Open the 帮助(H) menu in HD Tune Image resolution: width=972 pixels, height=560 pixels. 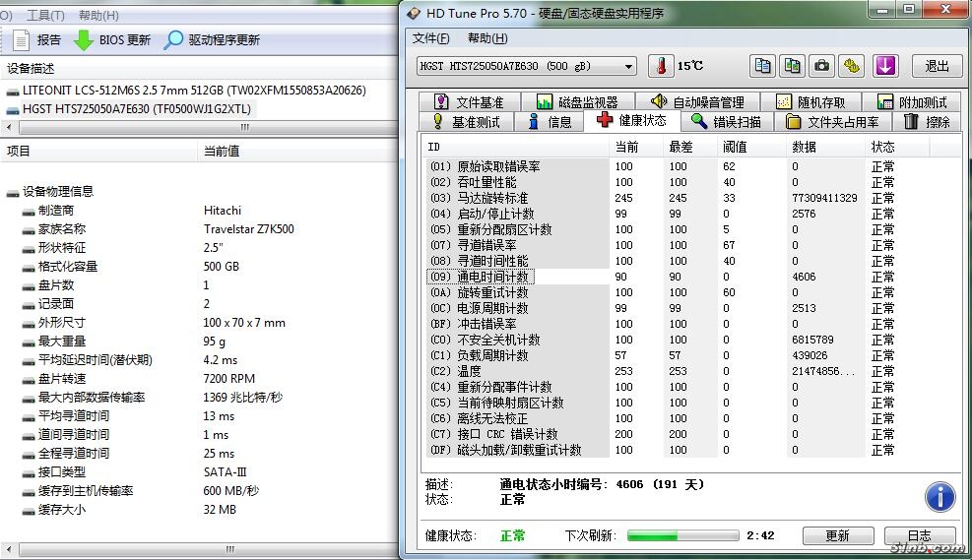pos(487,38)
